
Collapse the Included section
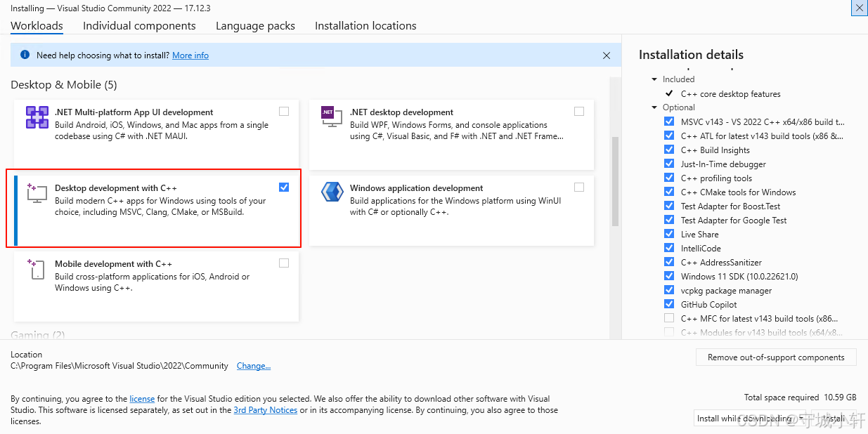654,79
